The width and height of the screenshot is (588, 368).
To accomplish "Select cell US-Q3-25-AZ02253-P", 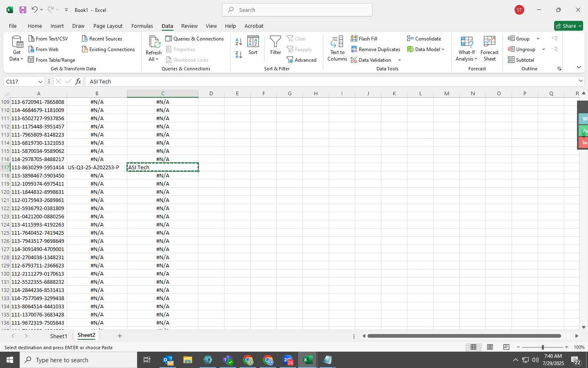I will [97, 167].
